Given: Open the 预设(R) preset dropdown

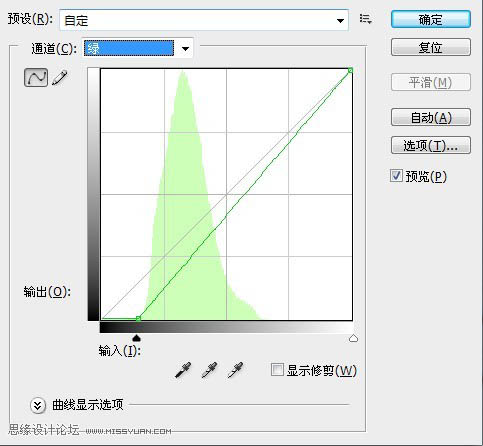Looking at the screenshot, I should [204, 20].
